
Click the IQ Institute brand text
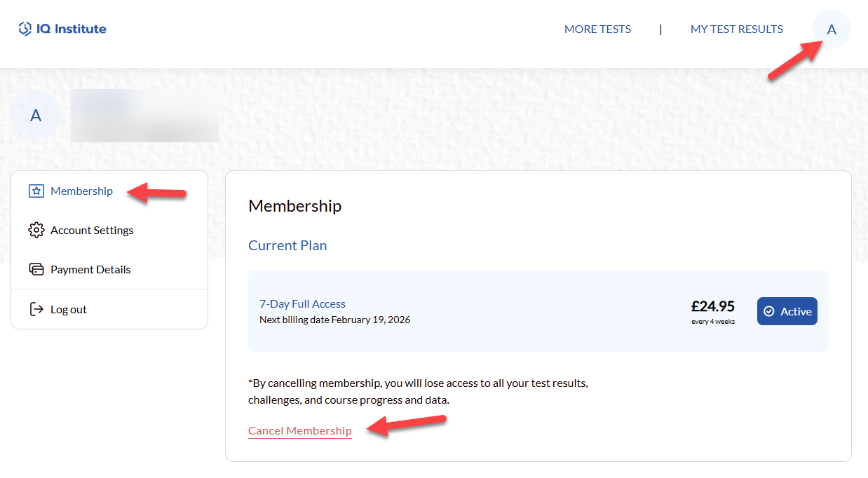[x=73, y=29]
